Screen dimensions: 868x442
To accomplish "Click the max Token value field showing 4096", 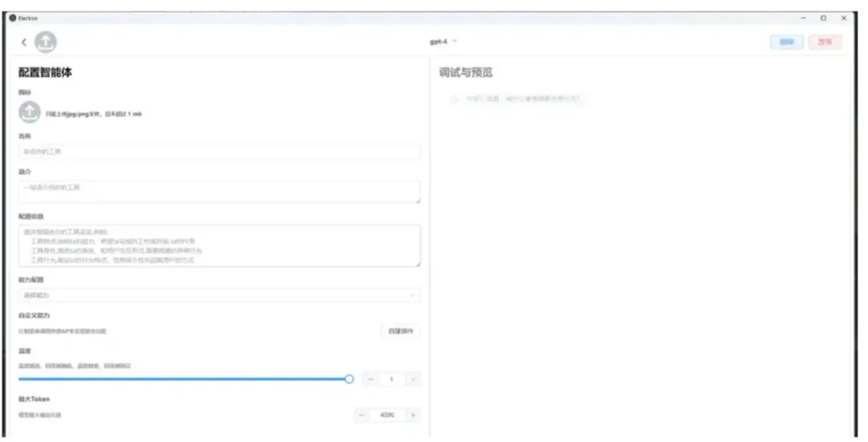I will point(387,415).
